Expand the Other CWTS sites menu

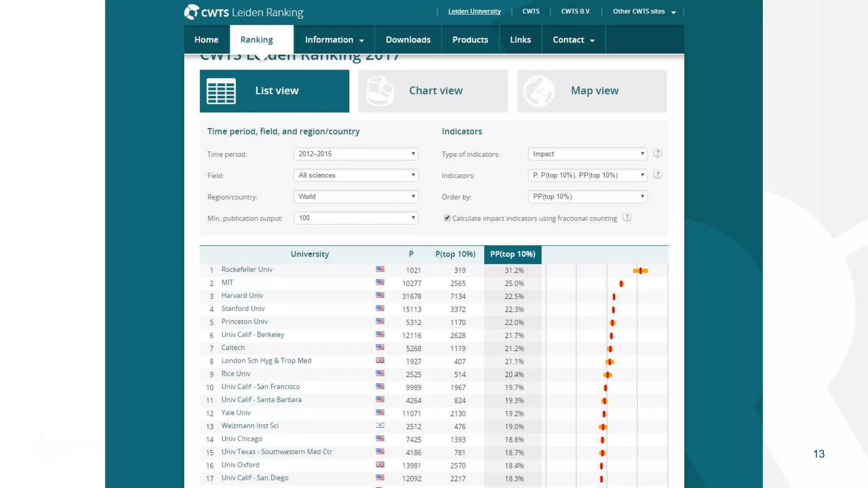(x=644, y=11)
